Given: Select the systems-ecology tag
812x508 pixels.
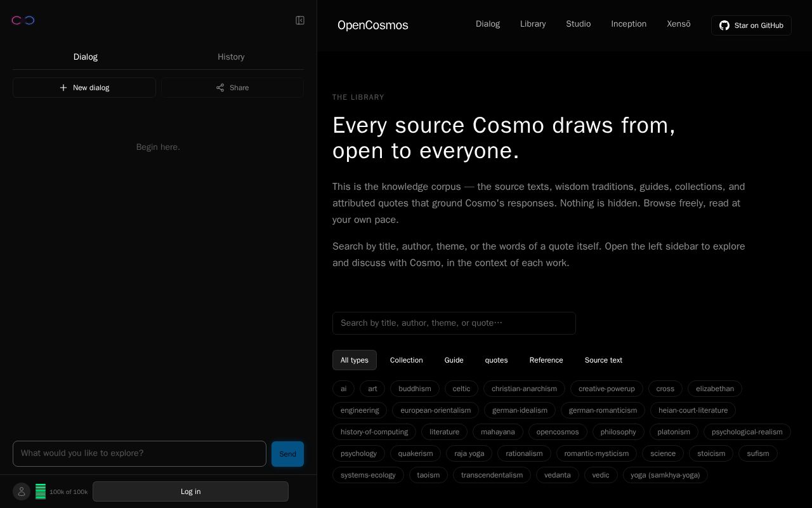Looking at the screenshot, I should point(368,475).
